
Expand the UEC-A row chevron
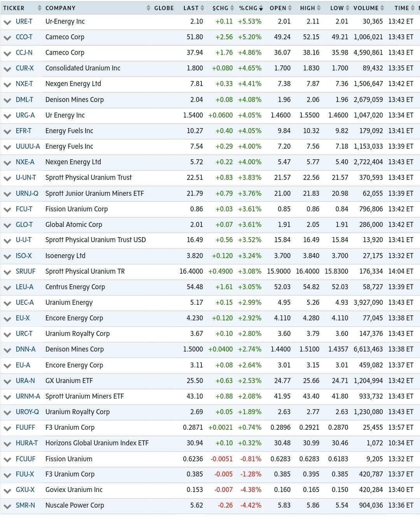point(7,303)
